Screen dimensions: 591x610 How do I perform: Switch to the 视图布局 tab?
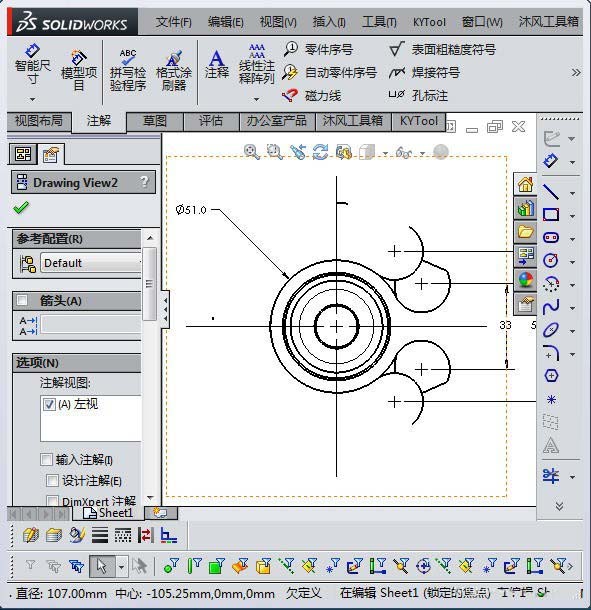click(x=39, y=121)
